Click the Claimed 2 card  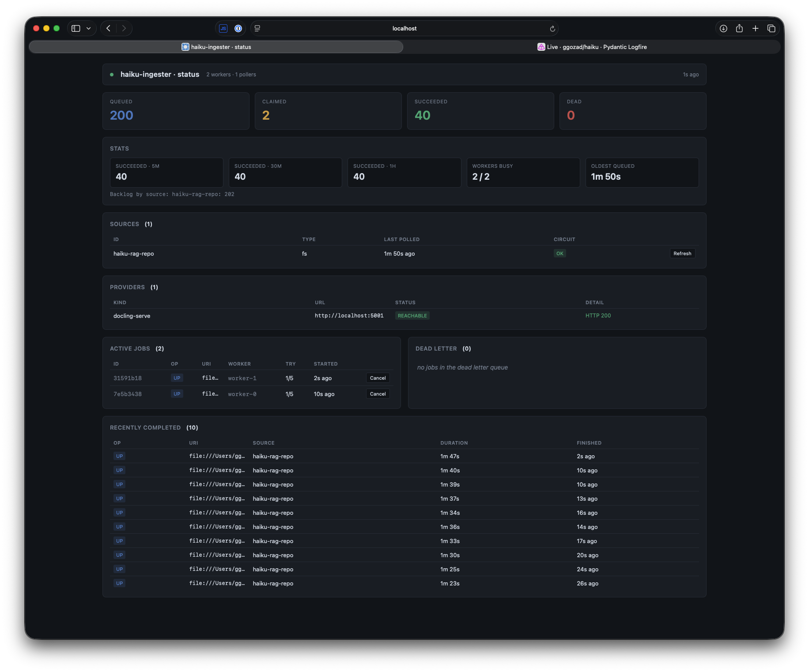pos(328,111)
